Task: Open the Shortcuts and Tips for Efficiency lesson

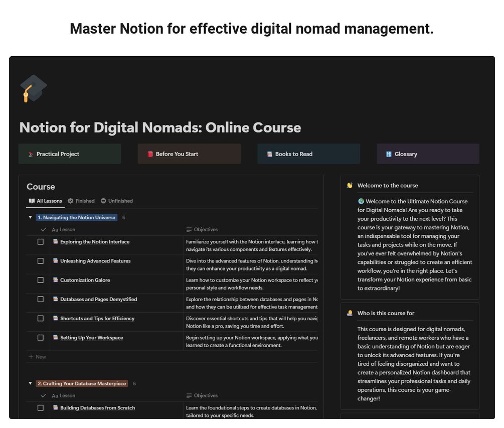Action: tap(97, 318)
